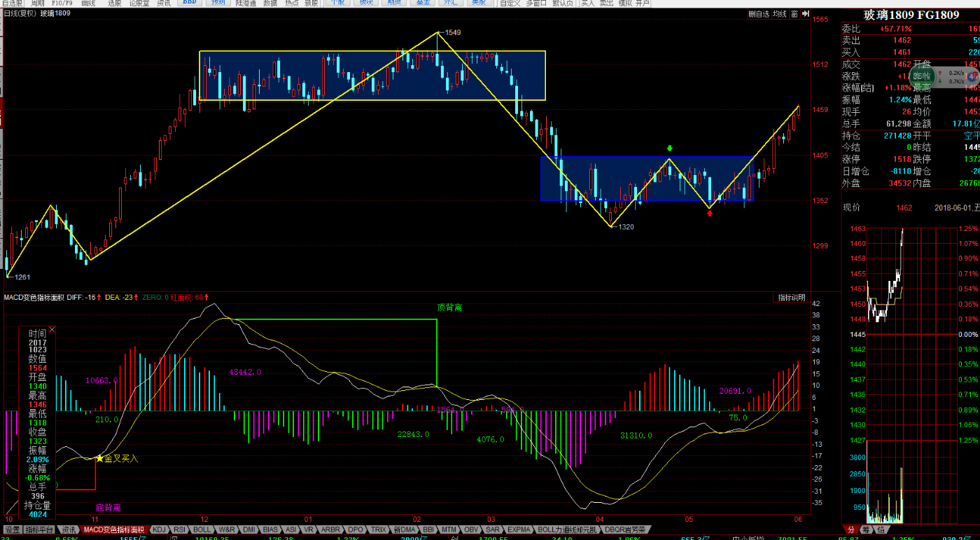Image resolution: width=980 pixels, height=540 pixels.
Task: Open the 自定义 custom toolbar item
Action: (x=510, y=4)
